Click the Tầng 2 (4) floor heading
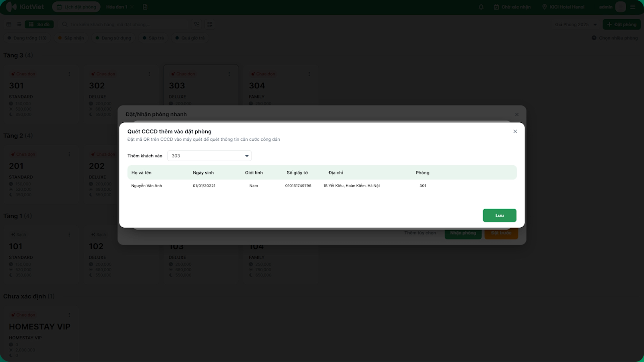Image resolution: width=644 pixels, height=362 pixels. coord(18,136)
